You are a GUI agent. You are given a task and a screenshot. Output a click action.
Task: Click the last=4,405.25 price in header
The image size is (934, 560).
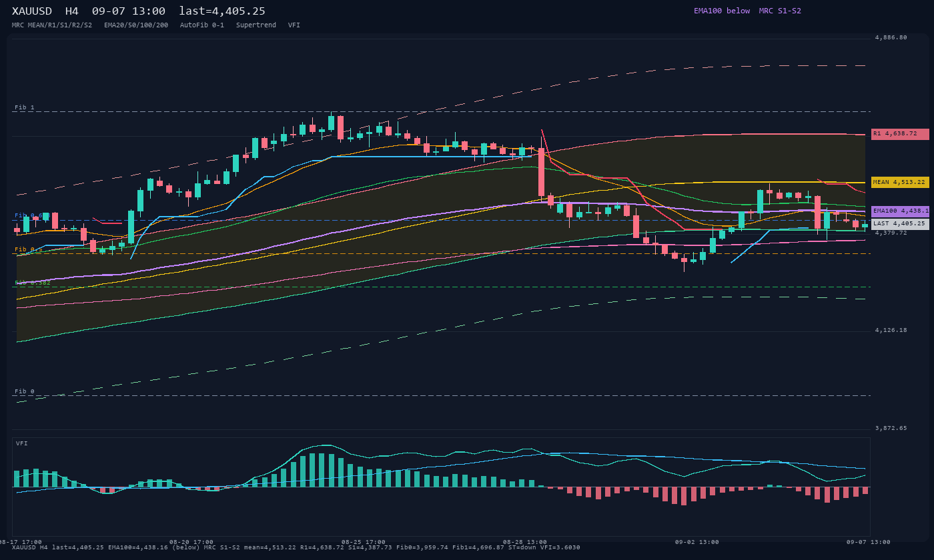[222, 11]
